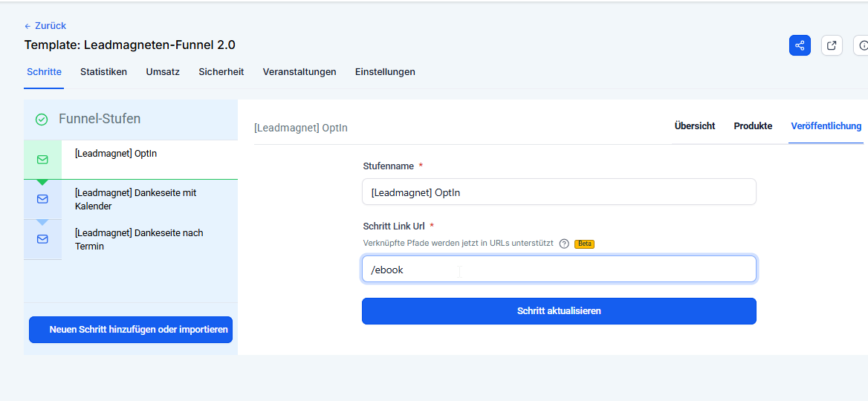
Task: Click the green checkmark beside Funnel-Stufen
Action: click(42, 119)
